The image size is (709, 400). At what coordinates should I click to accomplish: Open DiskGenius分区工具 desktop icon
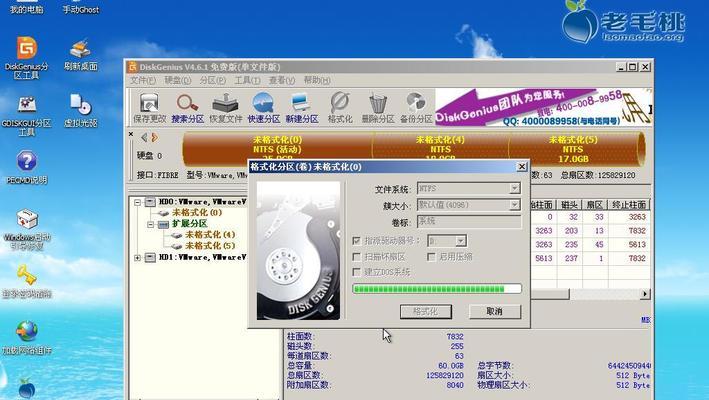click(27, 58)
